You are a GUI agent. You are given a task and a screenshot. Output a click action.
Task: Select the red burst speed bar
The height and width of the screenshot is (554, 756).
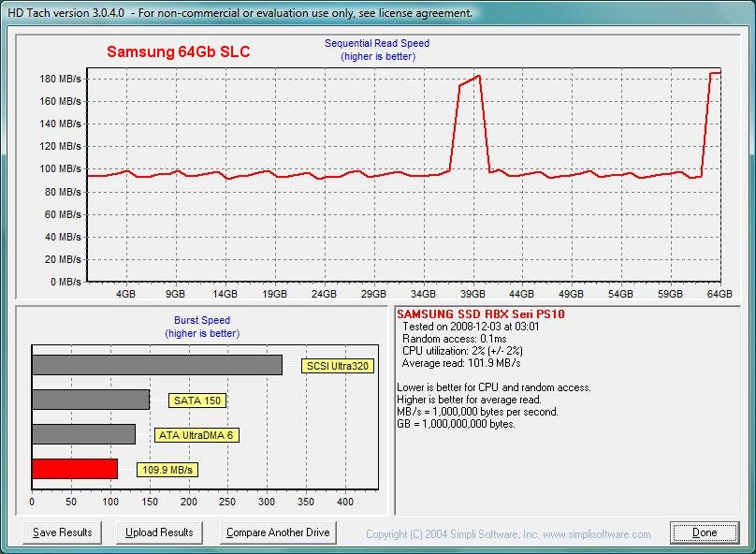coord(75,469)
